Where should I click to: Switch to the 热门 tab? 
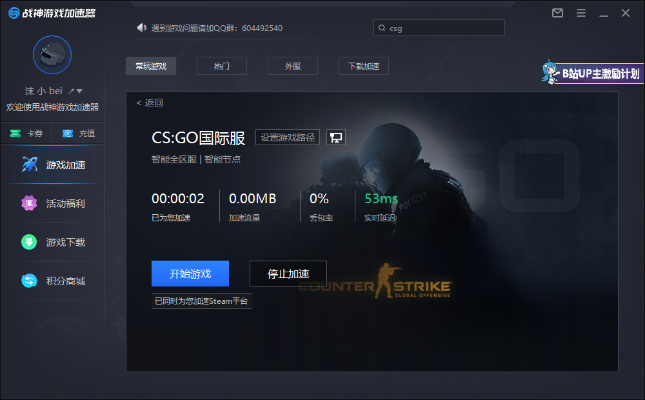(x=222, y=66)
